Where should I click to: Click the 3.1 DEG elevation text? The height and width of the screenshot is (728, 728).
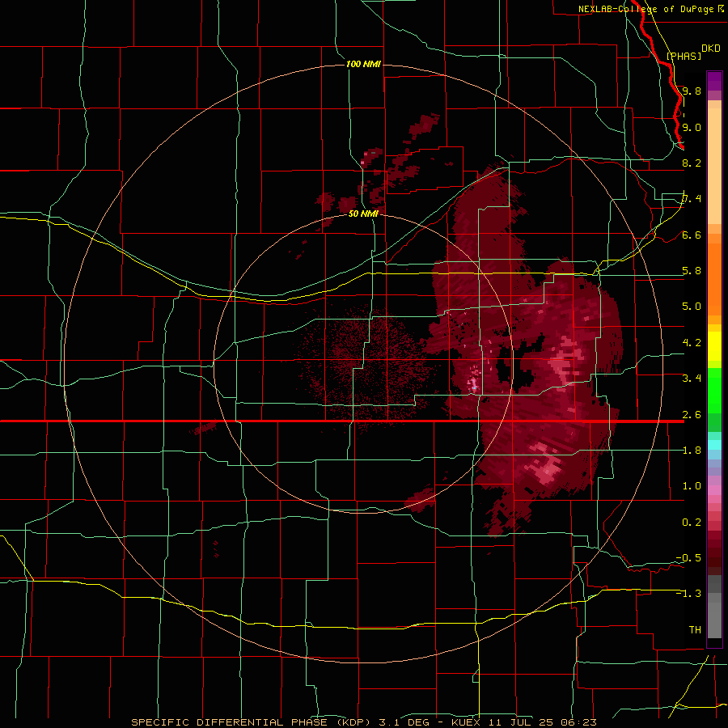click(404, 722)
